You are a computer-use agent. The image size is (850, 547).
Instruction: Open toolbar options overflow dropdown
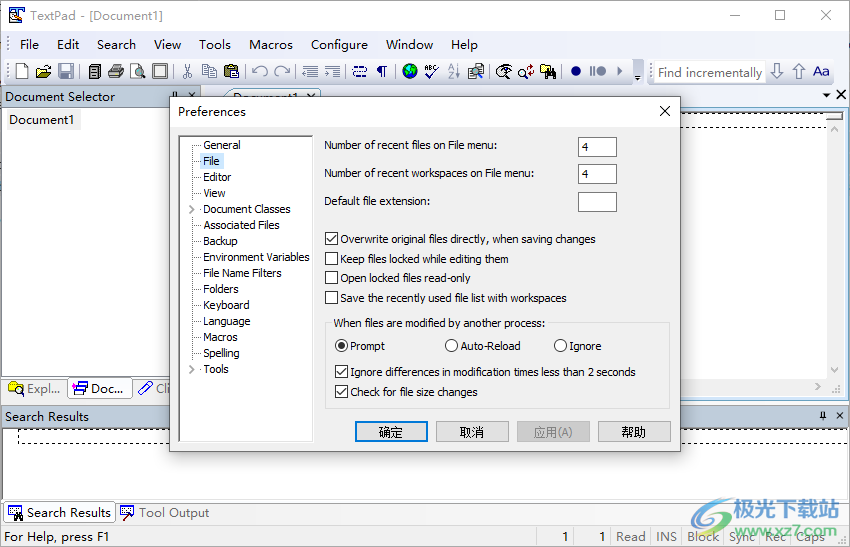pyautogui.click(x=638, y=71)
